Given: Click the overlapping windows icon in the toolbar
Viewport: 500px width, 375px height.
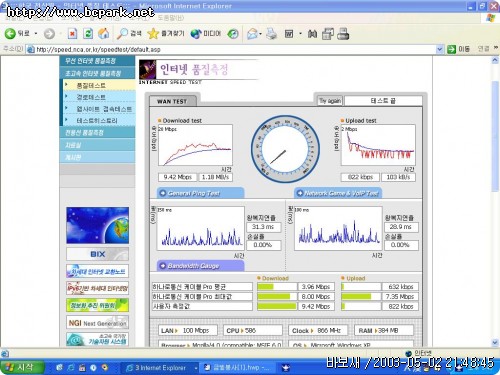Looking at the screenshot, I should [x=328, y=34].
